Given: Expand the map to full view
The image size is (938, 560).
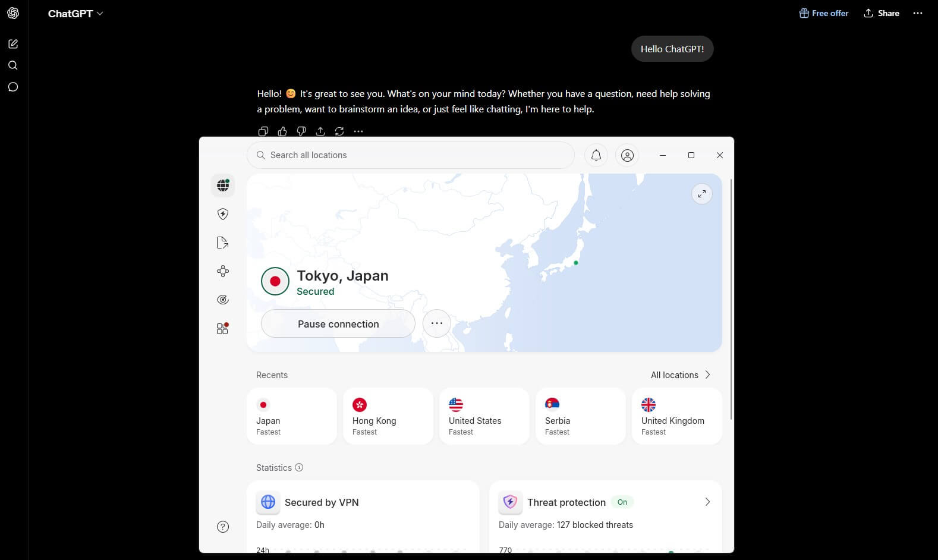Looking at the screenshot, I should point(702,194).
